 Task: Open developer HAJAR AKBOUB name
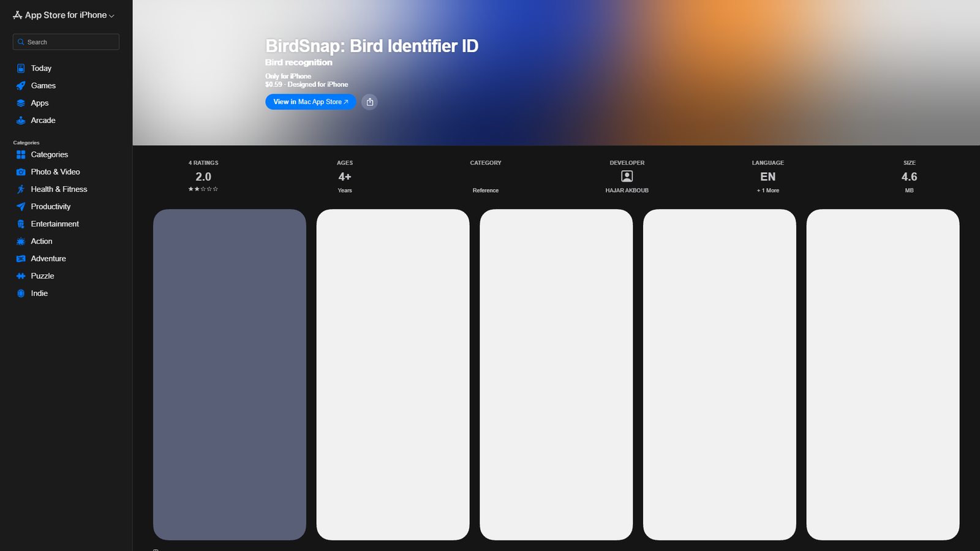pos(627,190)
